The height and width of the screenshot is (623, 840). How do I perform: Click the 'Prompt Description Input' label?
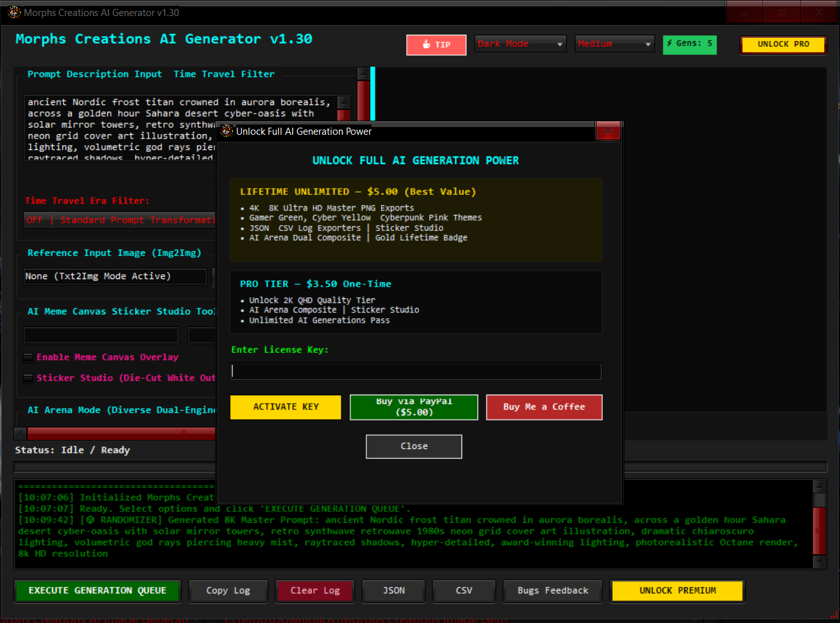tap(94, 74)
